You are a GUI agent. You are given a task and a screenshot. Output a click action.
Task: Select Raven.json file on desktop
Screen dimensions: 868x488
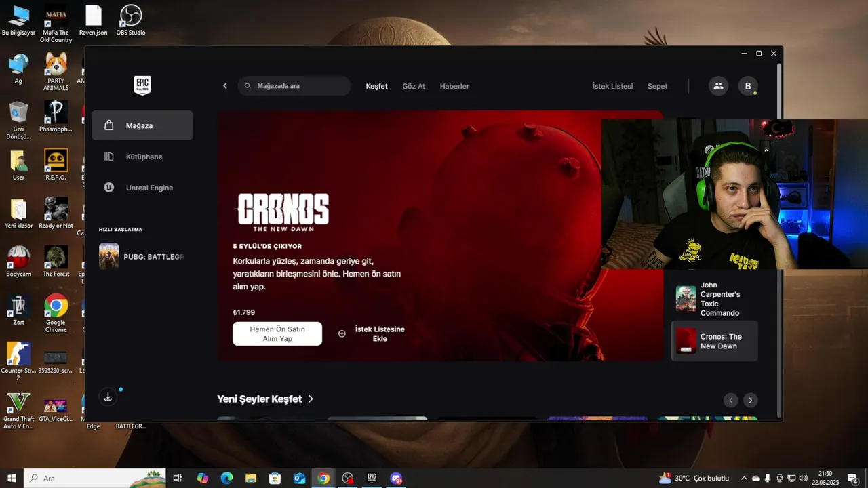pos(93,20)
